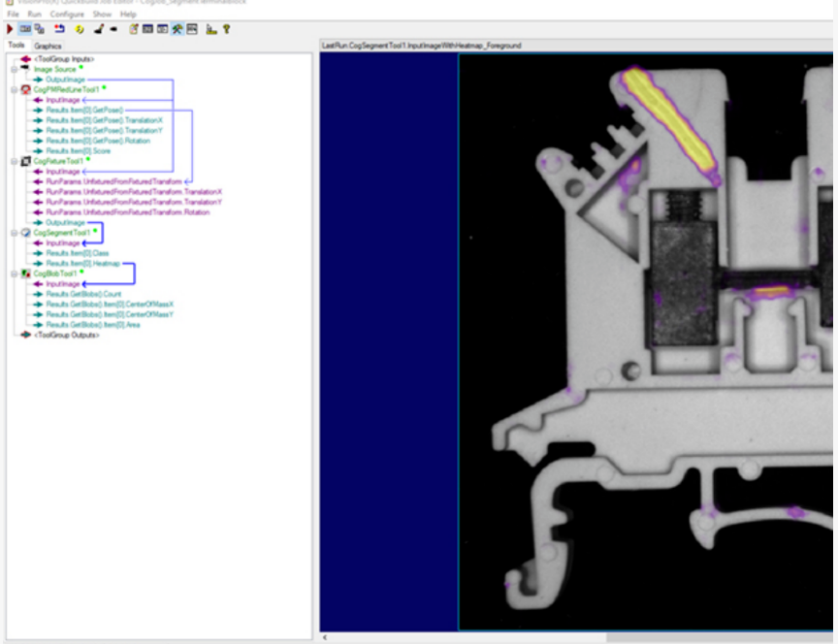Viewport: 838px width, 644px height.
Task: Open the Run menu
Action: click(x=34, y=15)
